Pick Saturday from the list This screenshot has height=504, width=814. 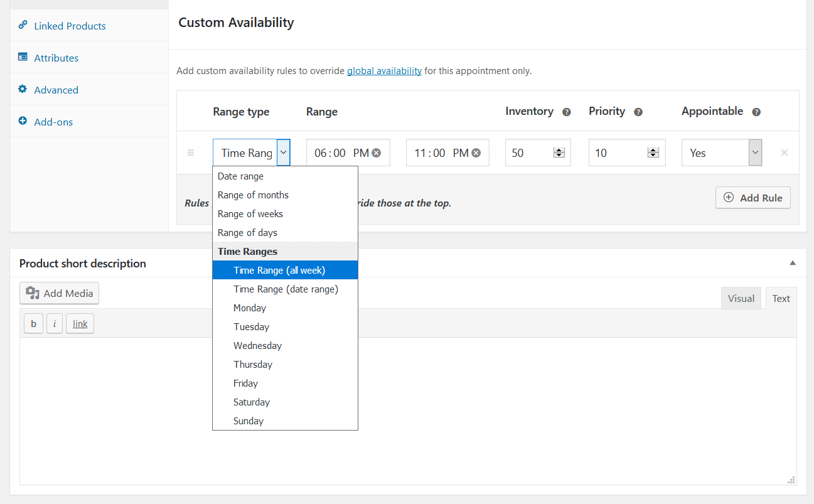(285, 402)
